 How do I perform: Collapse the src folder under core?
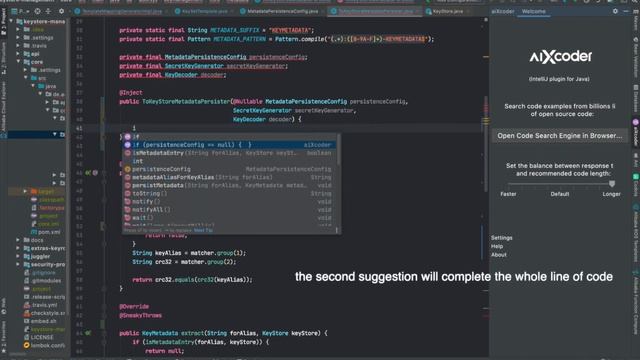tap(25, 78)
